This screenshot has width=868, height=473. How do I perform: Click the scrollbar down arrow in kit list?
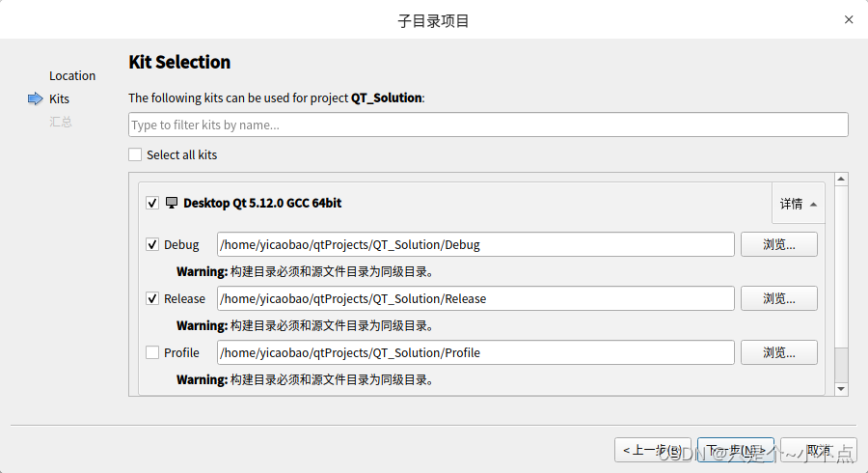pyautogui.click(x=841, y=388)
